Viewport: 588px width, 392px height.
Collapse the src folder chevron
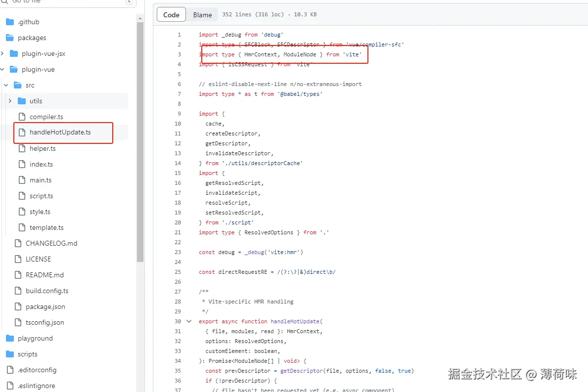pos(6,85)
